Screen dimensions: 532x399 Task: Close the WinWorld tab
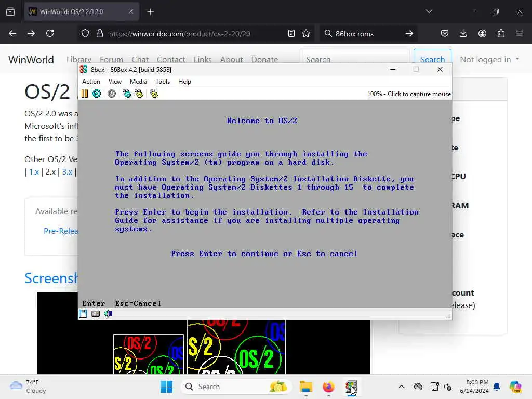coord(130,11)
